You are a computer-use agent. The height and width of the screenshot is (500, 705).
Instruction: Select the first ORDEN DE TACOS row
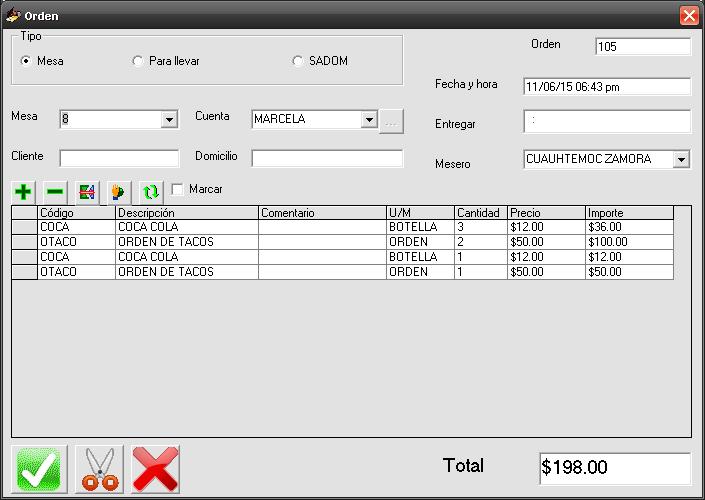click(186, 242)
